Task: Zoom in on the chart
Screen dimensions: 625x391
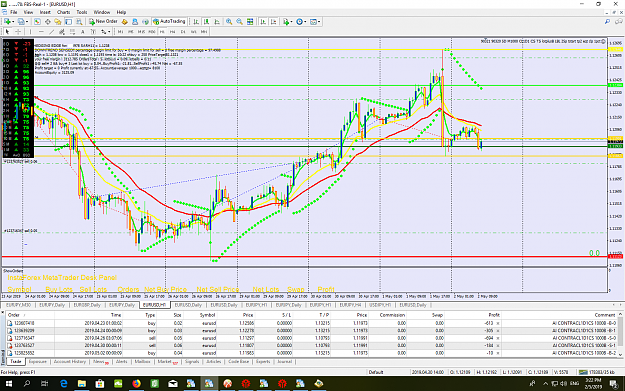Action: [x=229, y=22]
